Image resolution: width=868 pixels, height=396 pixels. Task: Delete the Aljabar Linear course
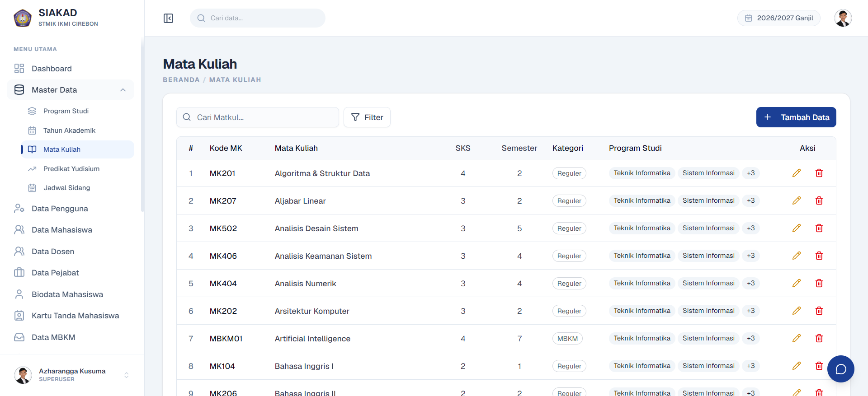(819, 200)
